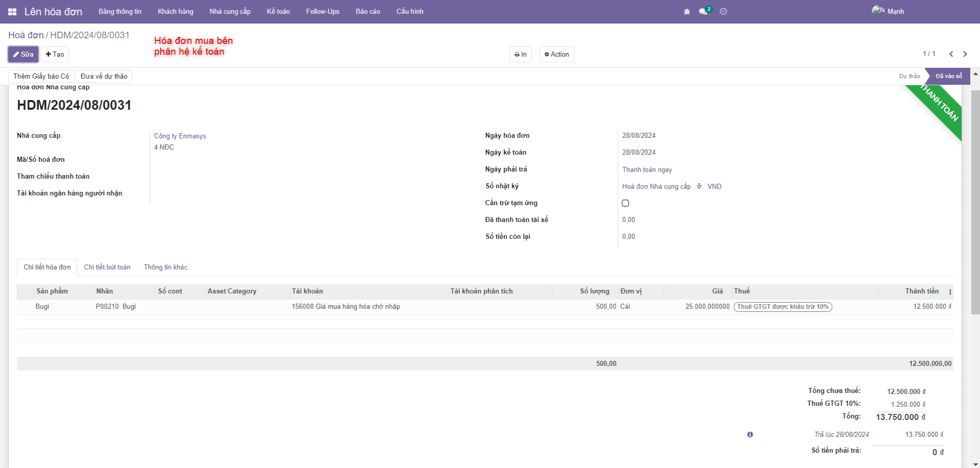This screenshot has width=980, height=468.
Task: Switch to Chi tiết bút toán tab
Action: pos(107,267)
